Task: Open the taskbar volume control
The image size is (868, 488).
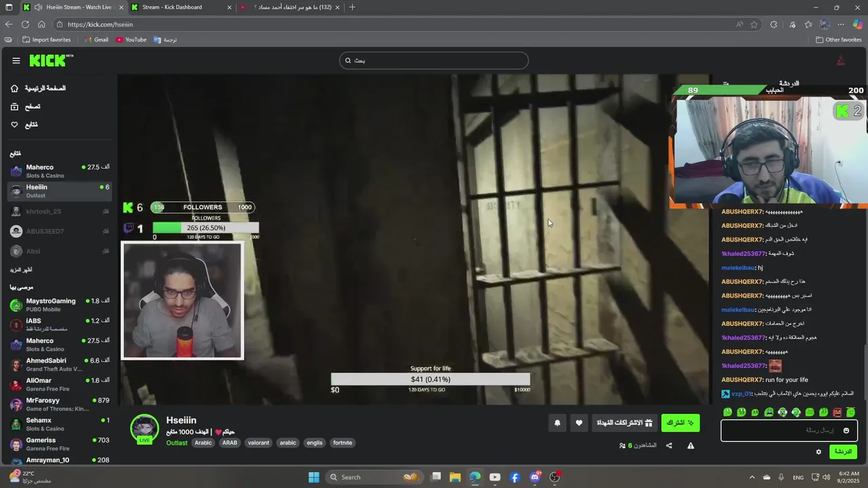Action: (826, 477)
